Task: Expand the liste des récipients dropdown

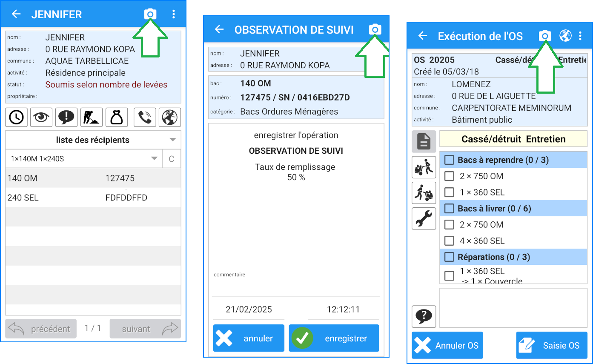Action: [x=172, y=140]
